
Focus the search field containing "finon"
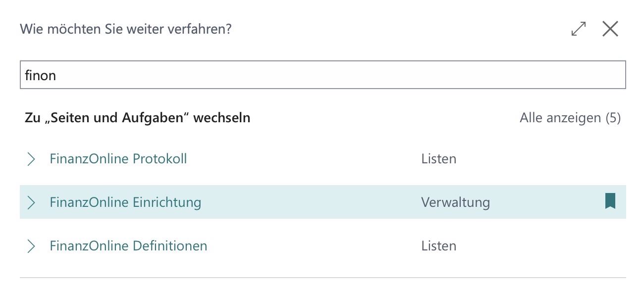point(323,75)
